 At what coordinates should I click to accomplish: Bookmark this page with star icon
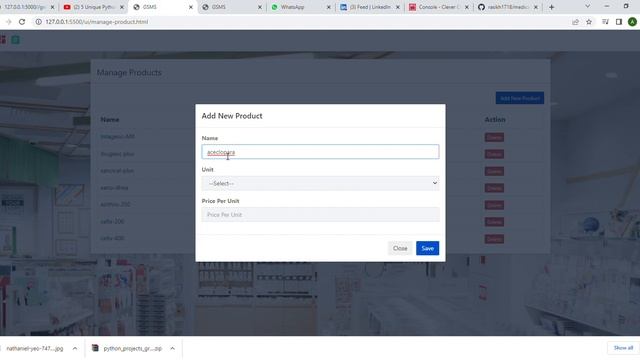tap(589, 22)
